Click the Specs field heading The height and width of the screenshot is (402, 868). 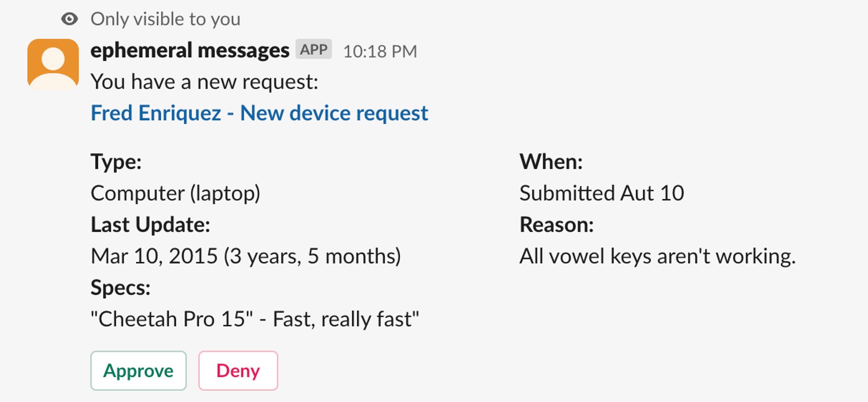tap(119, 287)
